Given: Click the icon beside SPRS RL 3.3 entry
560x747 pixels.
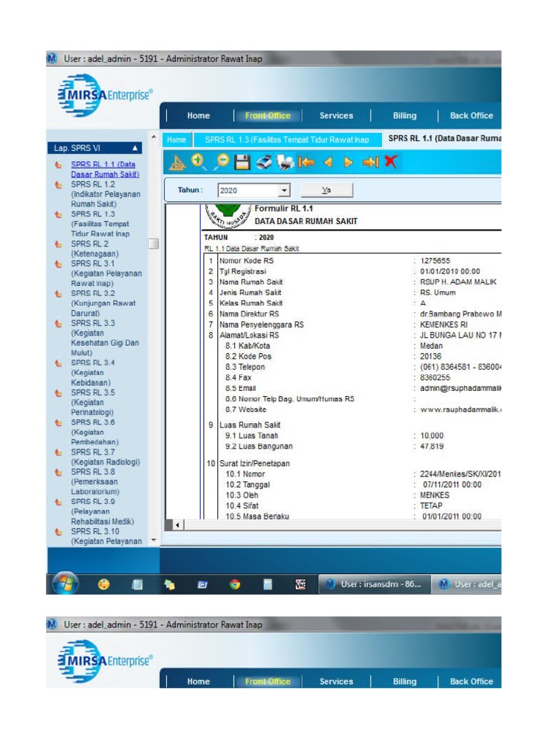Looking at the screenshot, I should coord(58,324).
